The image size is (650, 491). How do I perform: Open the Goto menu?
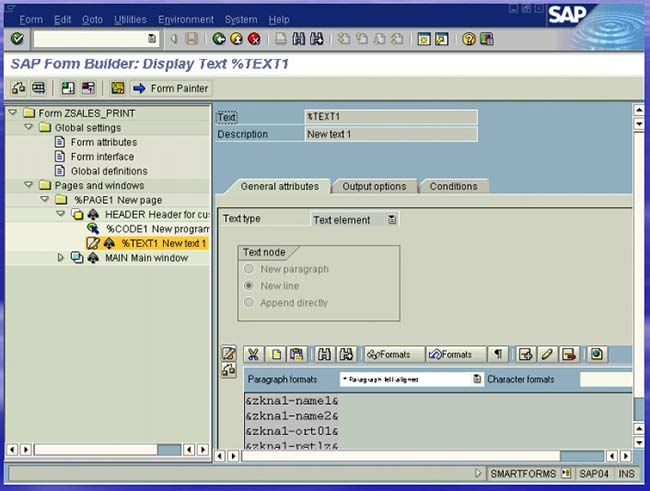point(92,19)
